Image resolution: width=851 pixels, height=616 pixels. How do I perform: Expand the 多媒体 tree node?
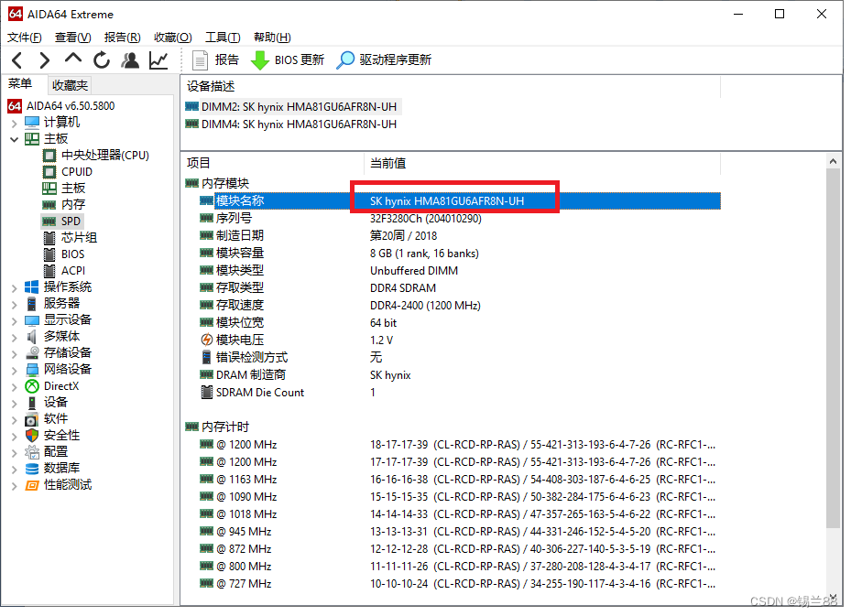coord(14,337)
